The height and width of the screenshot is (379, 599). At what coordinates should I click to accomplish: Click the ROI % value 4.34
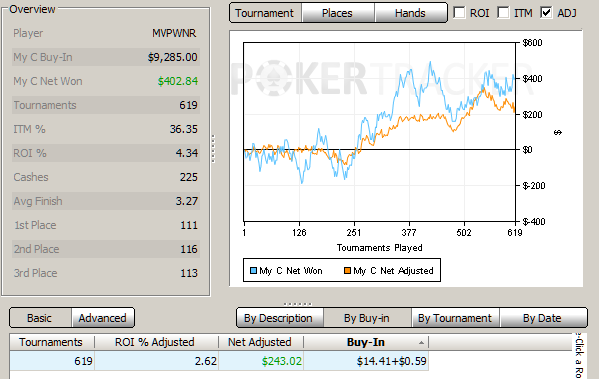point(187,153)
